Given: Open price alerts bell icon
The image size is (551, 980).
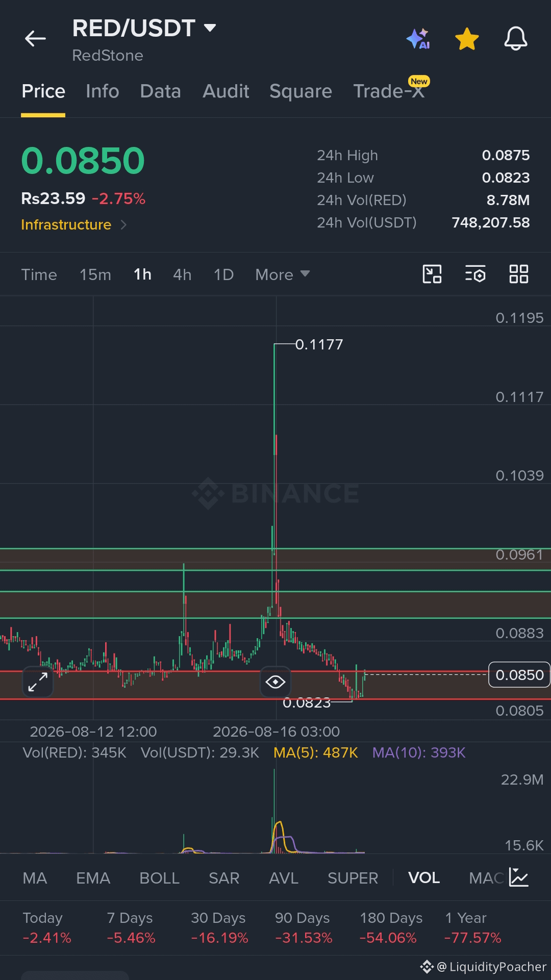Looking at the screenshot, I should tap(516, 39).
